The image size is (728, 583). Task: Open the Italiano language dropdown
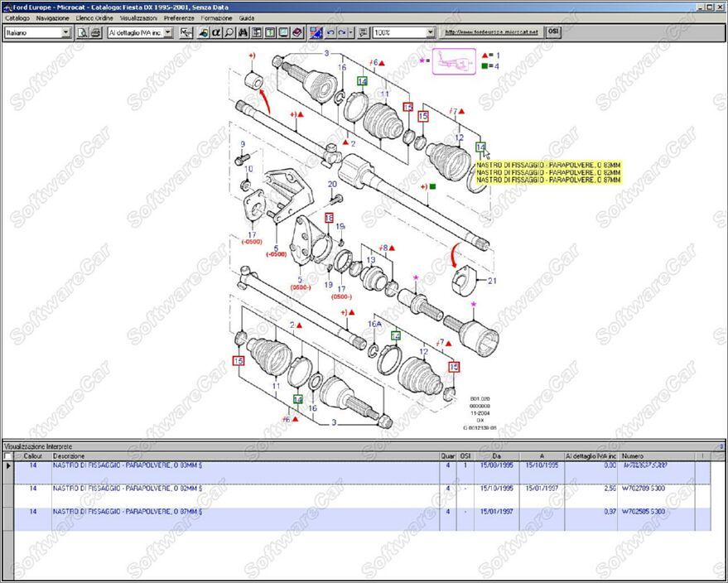(x=65, y=32)
